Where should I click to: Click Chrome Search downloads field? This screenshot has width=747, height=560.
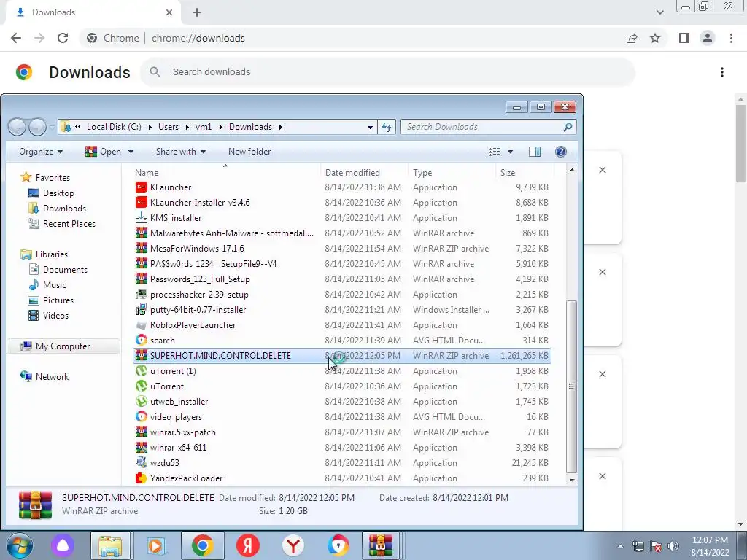coord(387,72)
